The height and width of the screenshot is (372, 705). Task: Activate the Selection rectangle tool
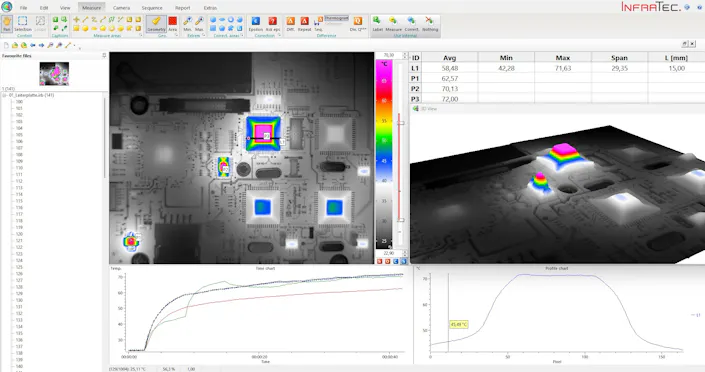coord(22,24)
